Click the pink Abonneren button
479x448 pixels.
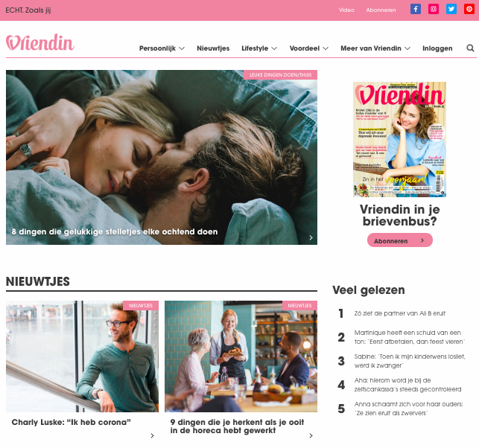399,240
